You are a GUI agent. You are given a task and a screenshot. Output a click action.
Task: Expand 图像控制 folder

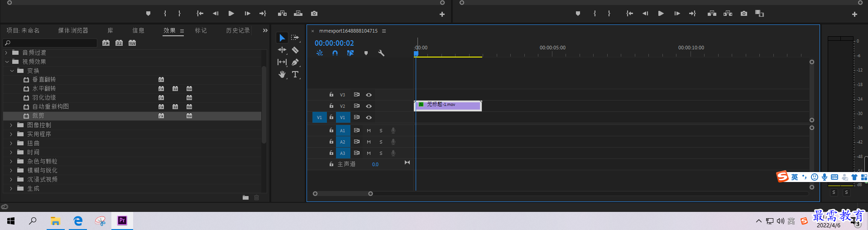pos(11,125)
